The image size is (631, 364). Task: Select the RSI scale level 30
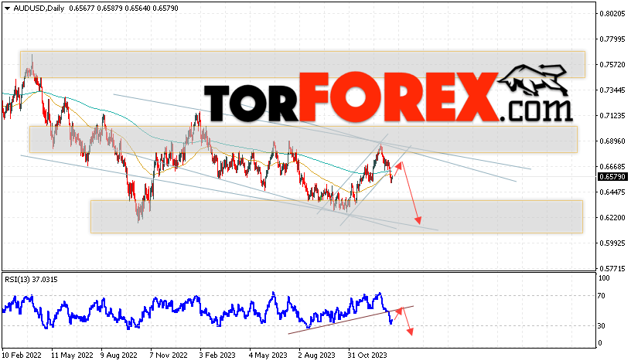(x=601, y=326)
